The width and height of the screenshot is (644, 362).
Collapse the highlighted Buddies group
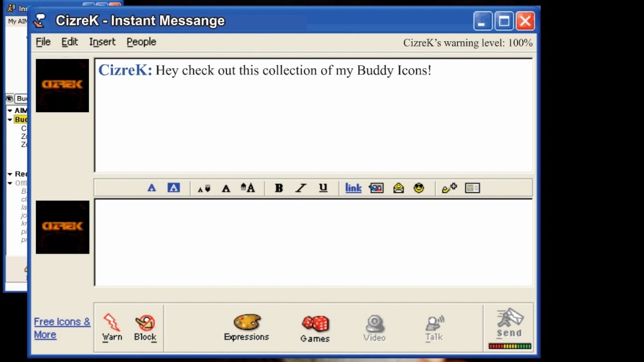(10, 119)
